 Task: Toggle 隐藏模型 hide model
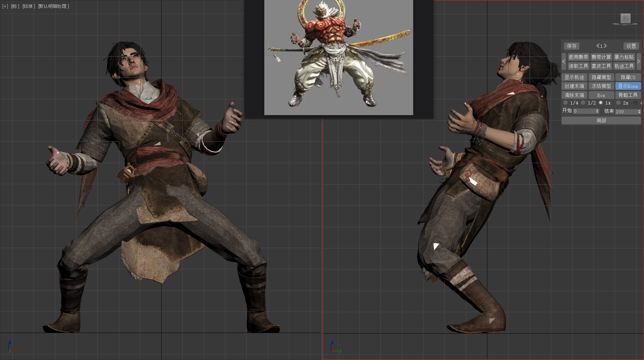601,77
